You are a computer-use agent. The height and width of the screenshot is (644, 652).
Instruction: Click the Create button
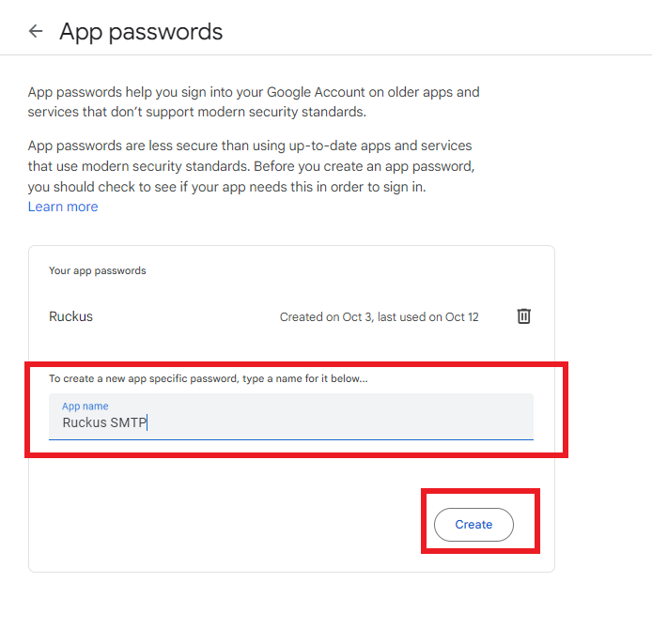click(473, 525)
